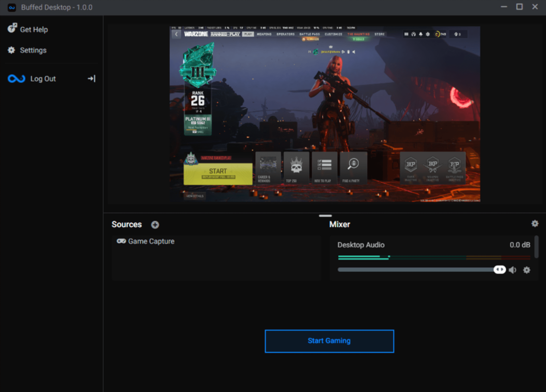Click the Log Out entry
The image size is (546, 392).
pyautogui.click(x=51, y=79)
